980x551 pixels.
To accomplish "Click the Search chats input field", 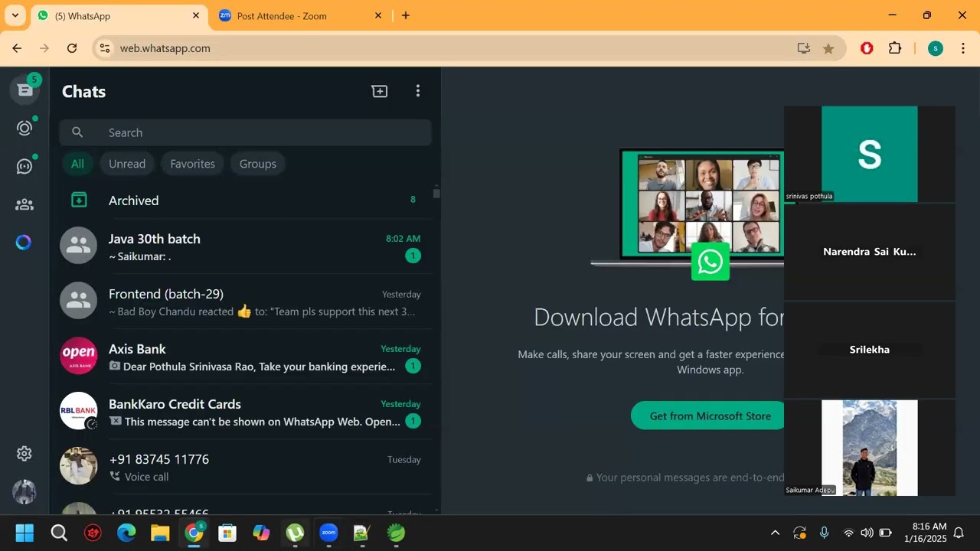I will point(245,132).
